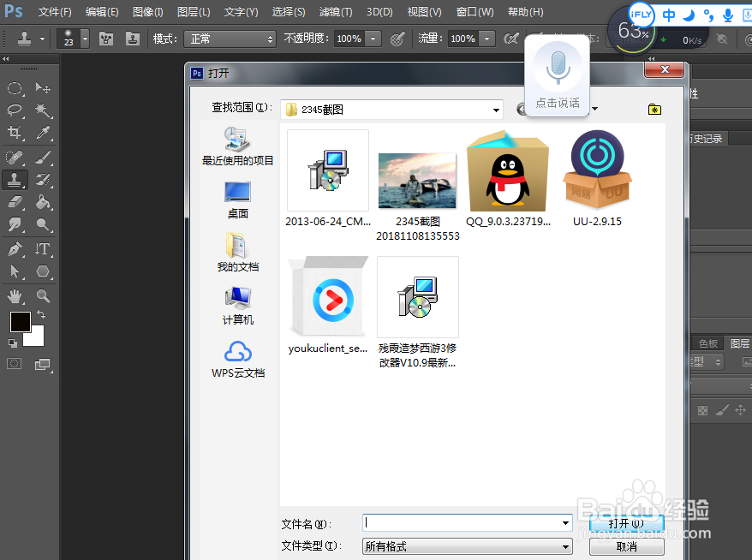Viewport: 752px width, 560px height.
Task: Click the foreground color swatch
Action: 21,322
